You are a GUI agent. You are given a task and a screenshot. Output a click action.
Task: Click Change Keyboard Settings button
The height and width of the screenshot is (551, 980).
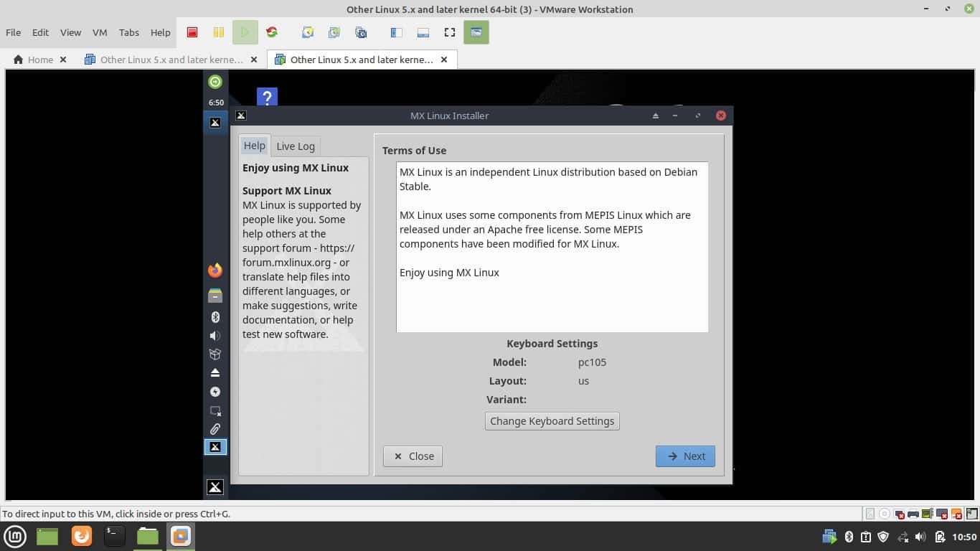click(552, 421)
